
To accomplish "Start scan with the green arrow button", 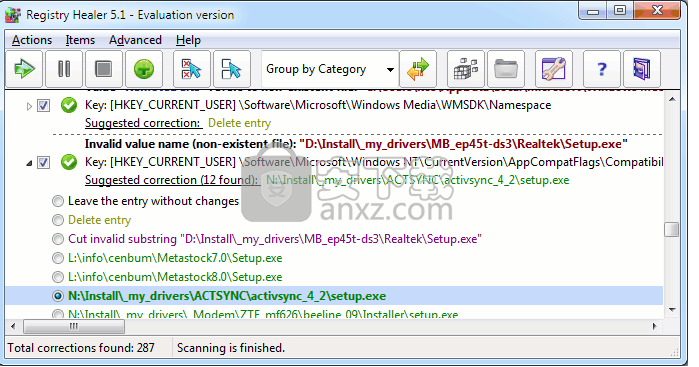I will click(x=24, y=69).
